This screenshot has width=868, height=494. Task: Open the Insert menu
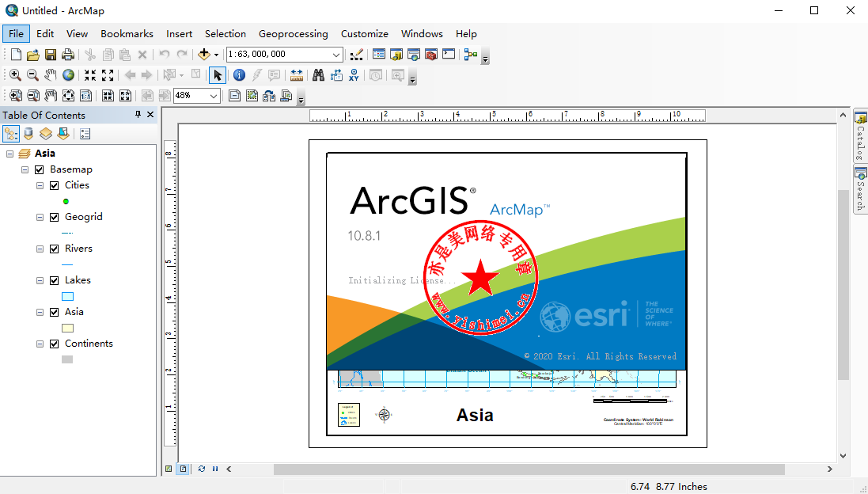(x=180, y=34)
